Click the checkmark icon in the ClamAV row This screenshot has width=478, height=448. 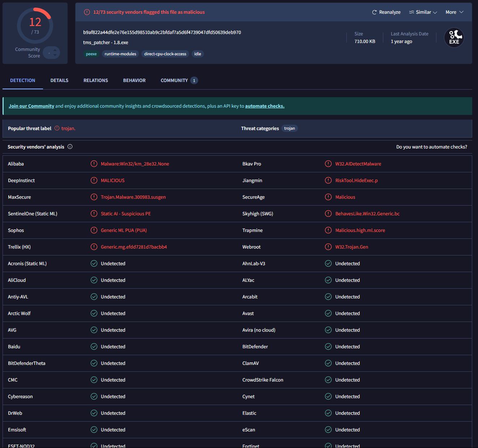tap(328, 363)
